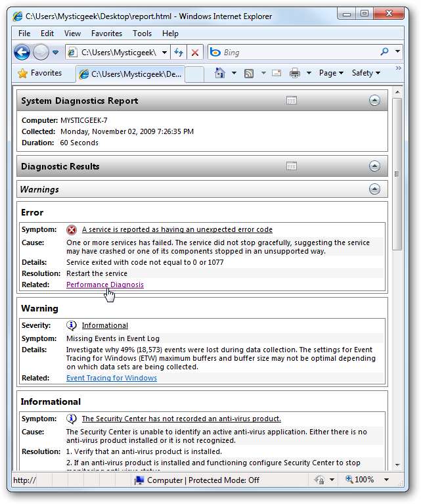Click the RSS feeds icon
The width and height of the screenshot is (421, 504).
[x=249, y=74]
